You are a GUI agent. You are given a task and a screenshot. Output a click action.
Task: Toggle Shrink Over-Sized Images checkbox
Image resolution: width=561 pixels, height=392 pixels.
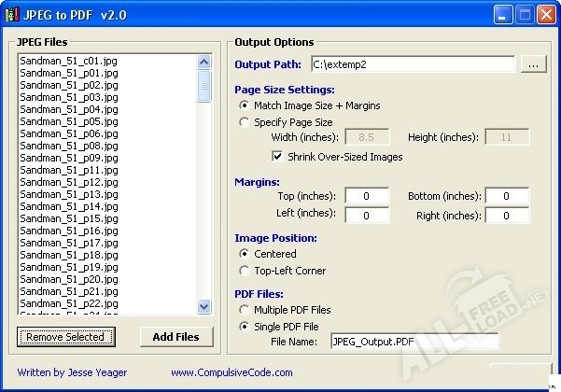277,157
